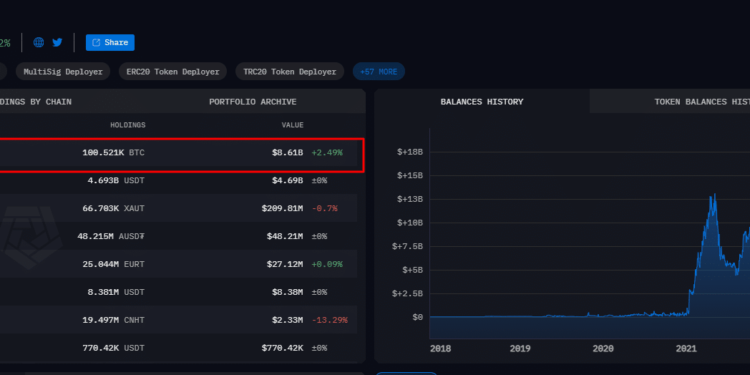Click the $4.69B value cell

pyautogui.click(x=287, y=181)
